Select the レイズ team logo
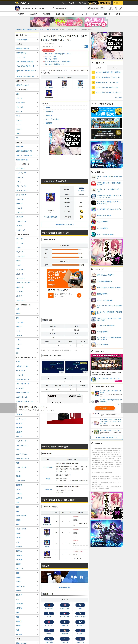The width and height of the screenshot is (138, 644). [49, 613]
